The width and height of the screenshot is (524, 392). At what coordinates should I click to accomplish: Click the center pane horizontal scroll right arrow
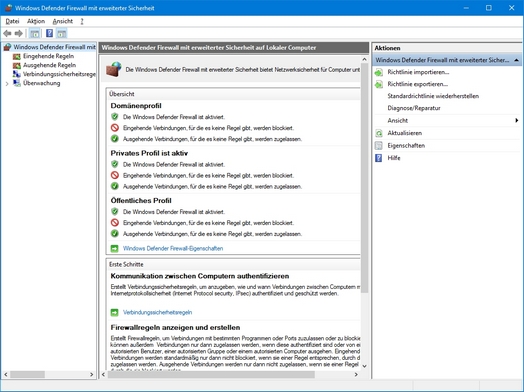coord(356,375)
